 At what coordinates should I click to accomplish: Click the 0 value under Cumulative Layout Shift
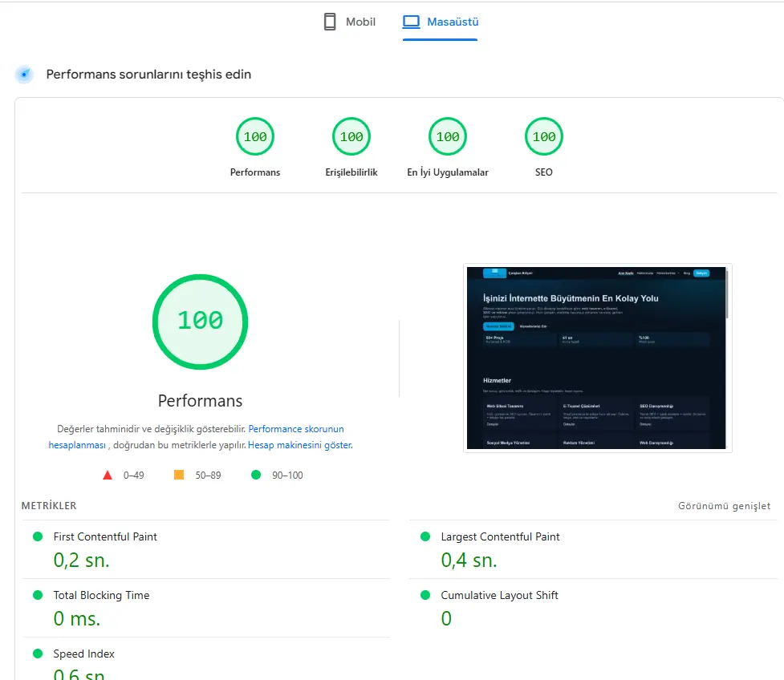tap(446, 619)
